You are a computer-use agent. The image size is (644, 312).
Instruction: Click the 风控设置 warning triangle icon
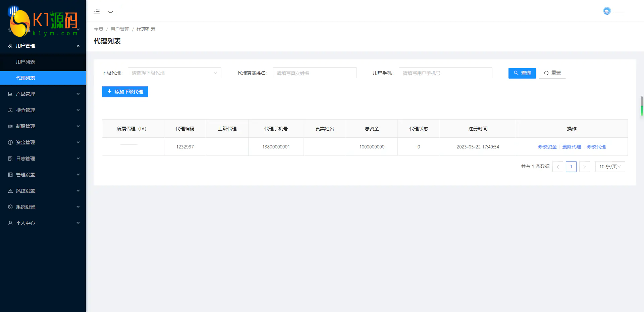tap(10, 191)
